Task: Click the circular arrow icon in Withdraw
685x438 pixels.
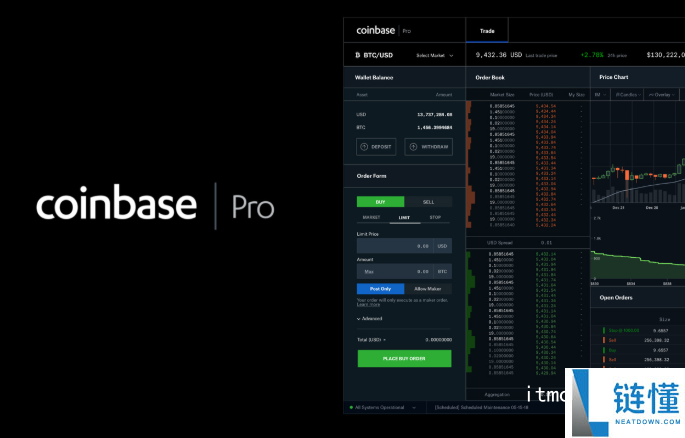Action: pyautogui.click(x=413, y=147)
